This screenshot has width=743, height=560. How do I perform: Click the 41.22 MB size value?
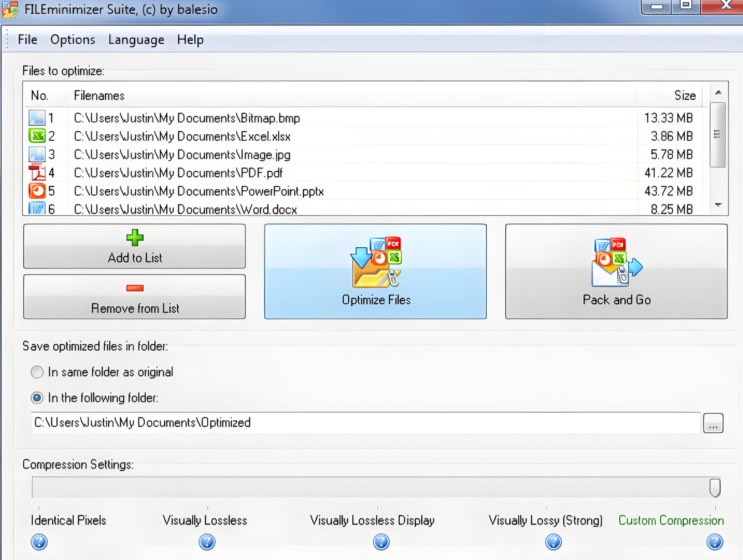[668, 173]
